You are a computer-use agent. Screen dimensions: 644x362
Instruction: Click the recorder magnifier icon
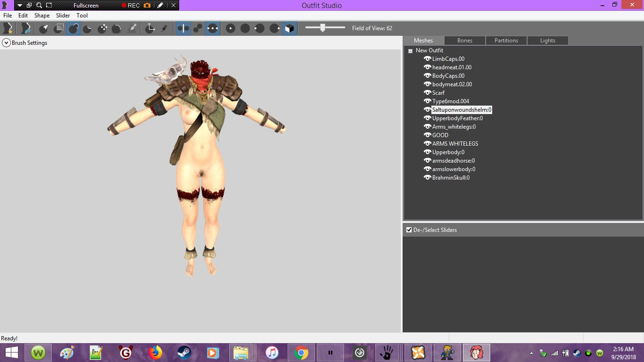click(39, 5)
